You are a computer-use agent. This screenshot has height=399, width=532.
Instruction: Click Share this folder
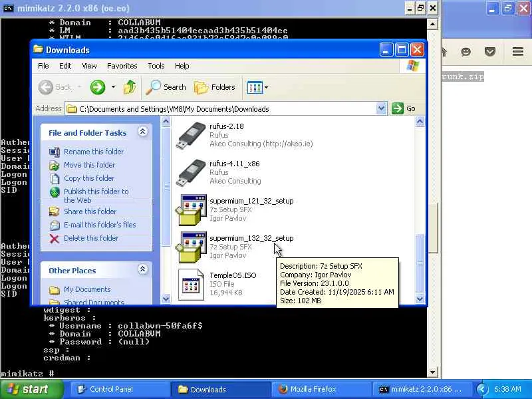pos(90,211)
